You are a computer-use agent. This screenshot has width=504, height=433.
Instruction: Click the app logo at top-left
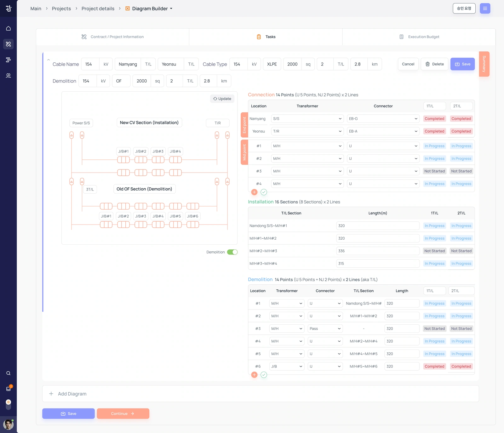click(x=9, y=9)
